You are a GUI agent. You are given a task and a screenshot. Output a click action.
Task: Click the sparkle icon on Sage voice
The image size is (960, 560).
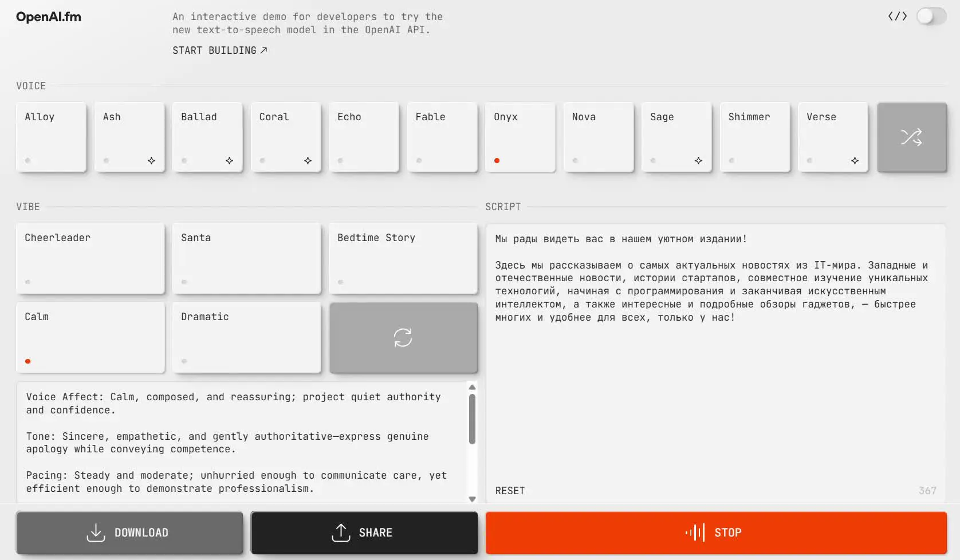(x=698, y=161)
